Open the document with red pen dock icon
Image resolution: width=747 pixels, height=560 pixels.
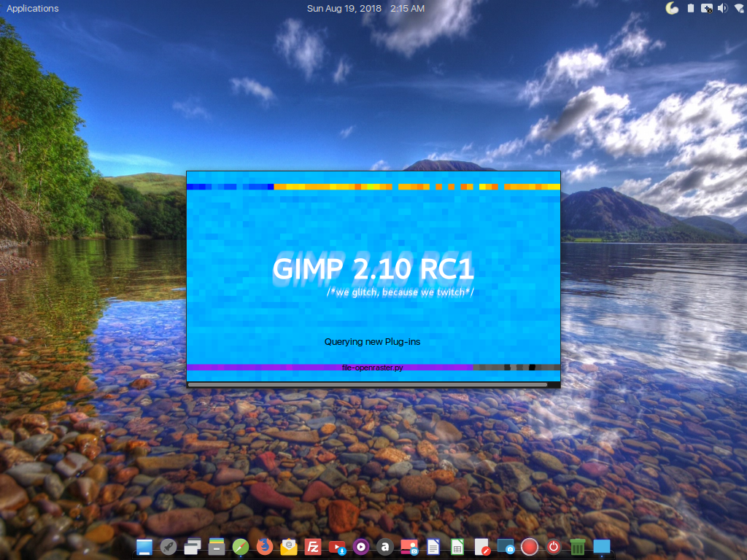coord(481,547)
